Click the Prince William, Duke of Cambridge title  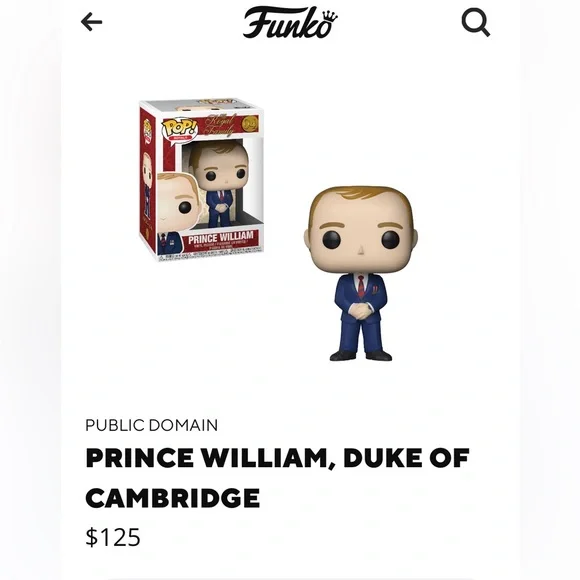click(277, 478)
